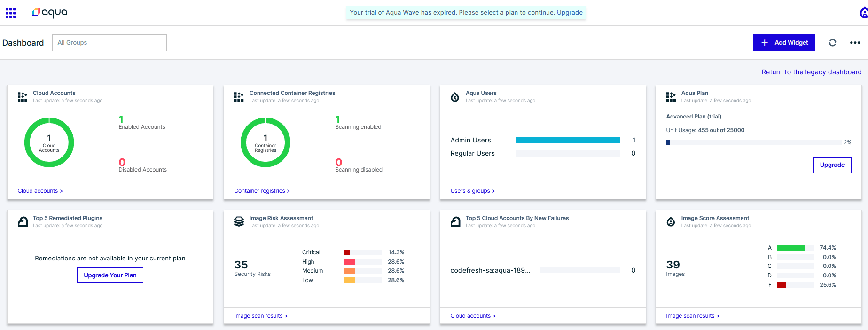Click the '74.4%' grade A value
Viewport: 868px width, 330px height.
click(x=828, y=248)
